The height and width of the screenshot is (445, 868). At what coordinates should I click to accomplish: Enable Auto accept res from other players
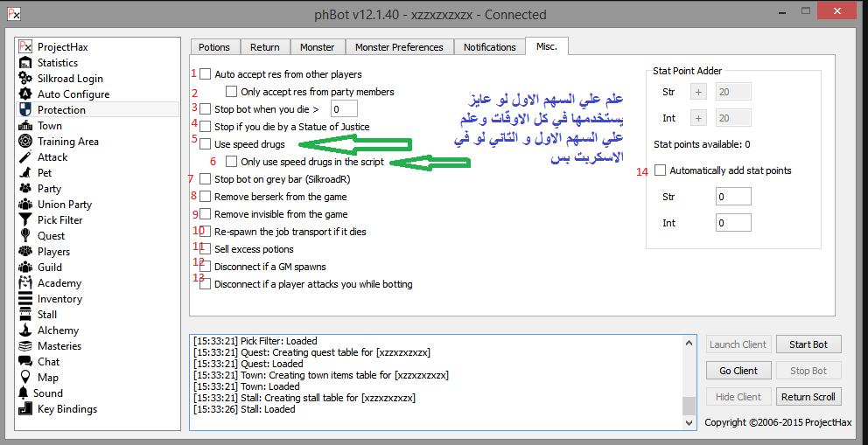click(x=206, y=73)
